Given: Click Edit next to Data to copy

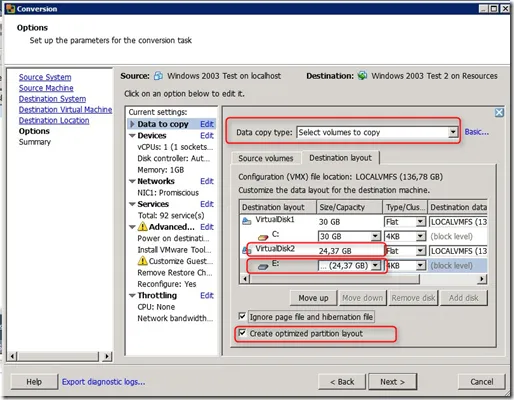Looking at the screenshot, I should click(207, 124).
